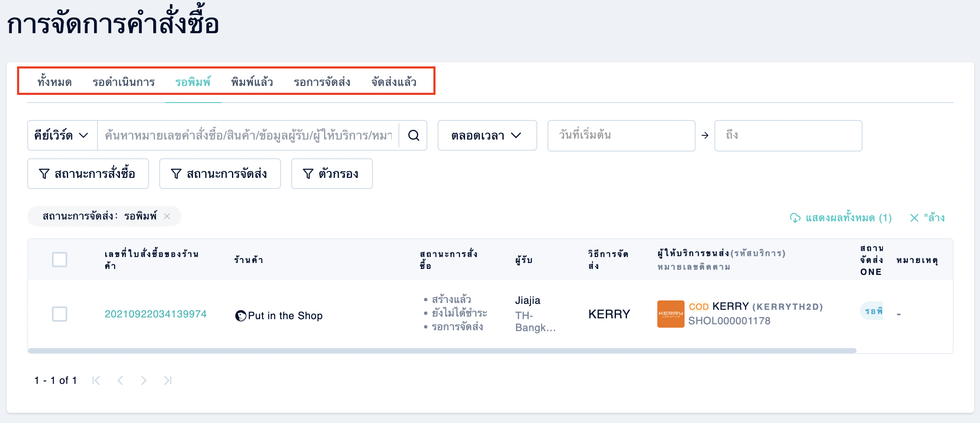Switch to the ทั้งหมด tab
Image resolution: width=980 pixels, height=423 pixels.
tap(54, 82)
